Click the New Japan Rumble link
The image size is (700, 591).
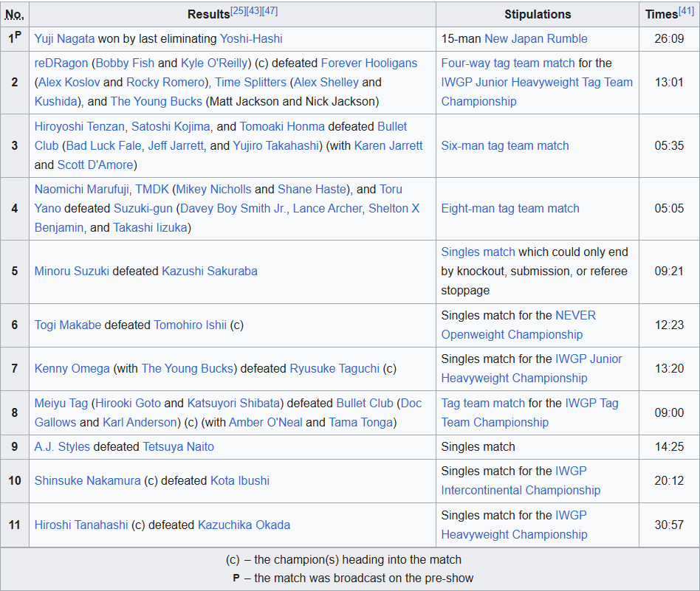click(x=536, y=39)
